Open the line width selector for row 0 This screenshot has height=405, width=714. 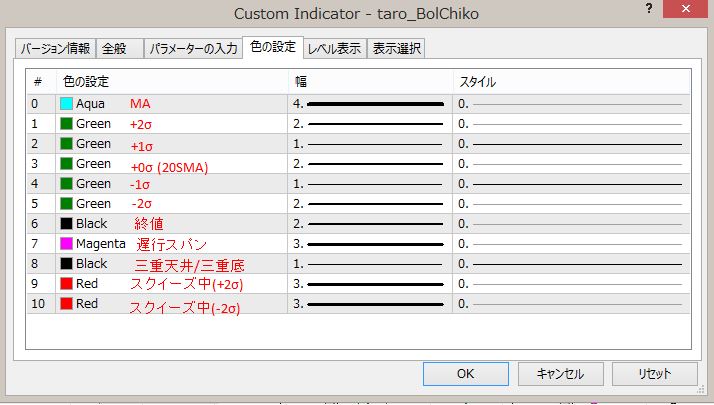coord(370,103)
